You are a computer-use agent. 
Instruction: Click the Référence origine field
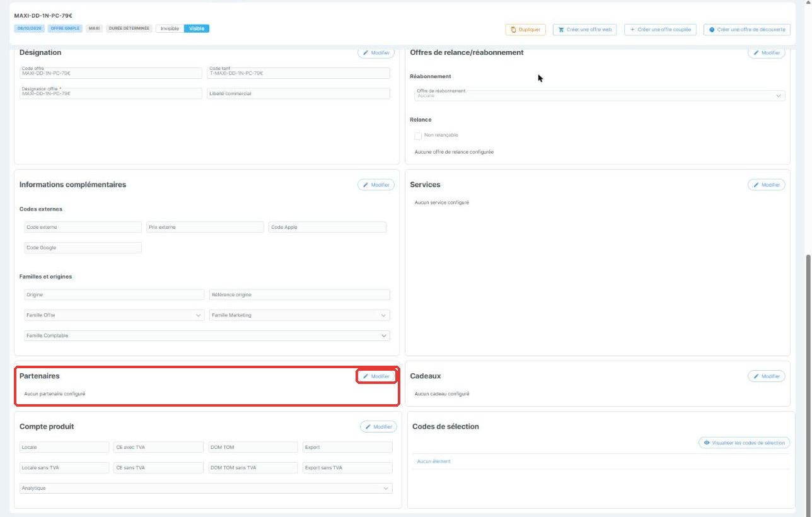(299, 294)
